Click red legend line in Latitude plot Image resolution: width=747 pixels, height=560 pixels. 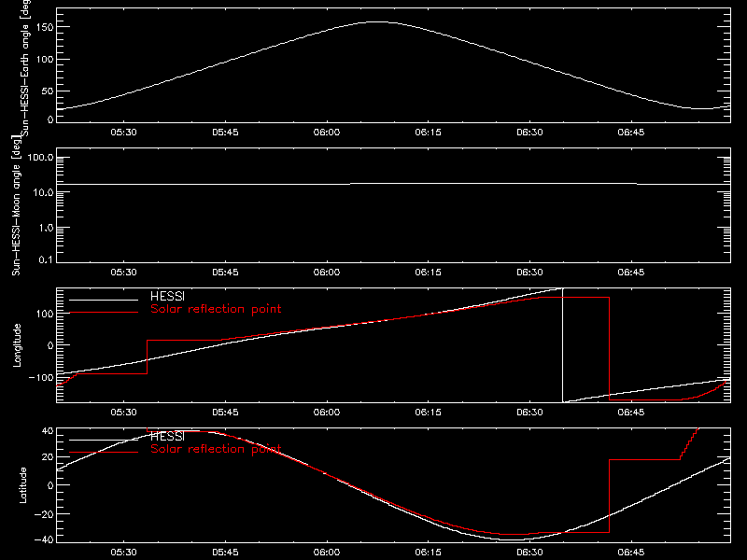104,453
